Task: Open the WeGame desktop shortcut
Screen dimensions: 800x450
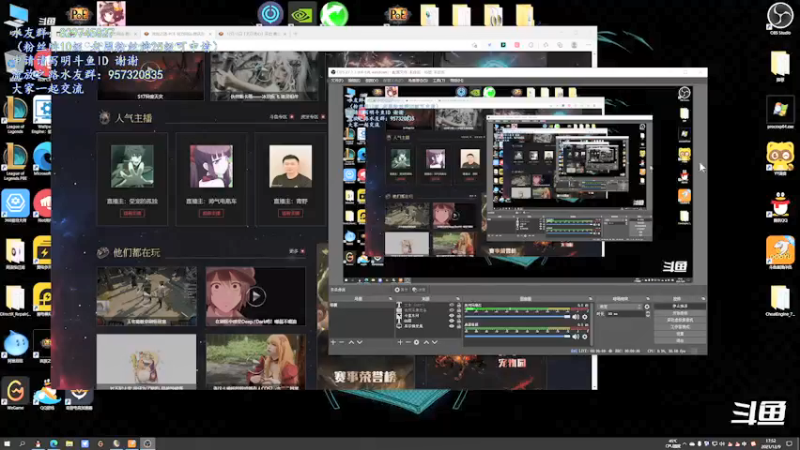Action: [15, 393]
